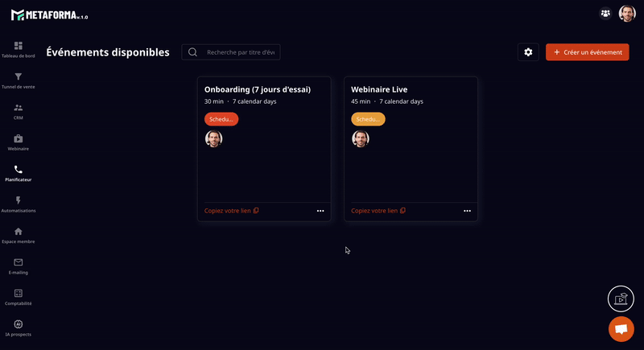
Task: Click Créer un événement button
Action: tap(587, 52)
